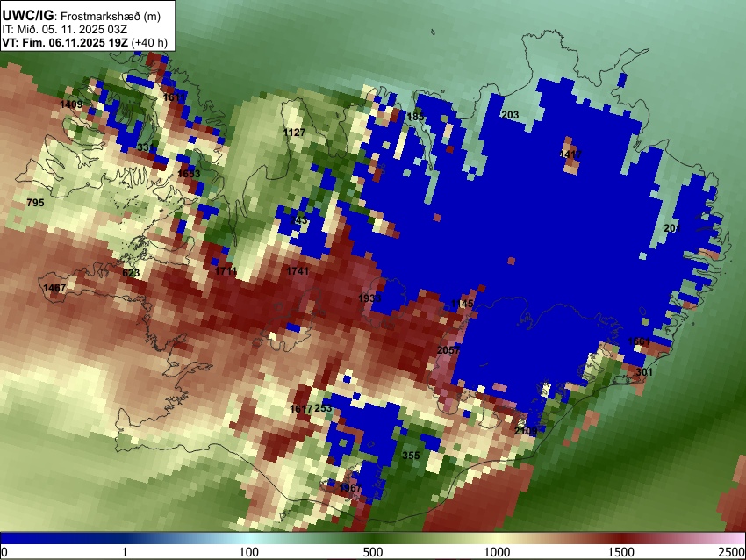The height and width of the screenshot is (560, 746).
Task: Click the map value label 1711
Action: pos(226,271)
